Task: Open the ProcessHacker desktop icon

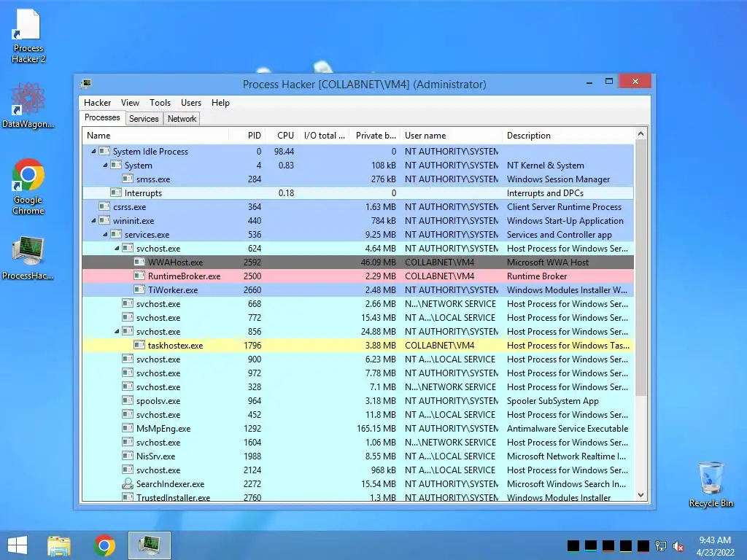Action: point(28,257)
